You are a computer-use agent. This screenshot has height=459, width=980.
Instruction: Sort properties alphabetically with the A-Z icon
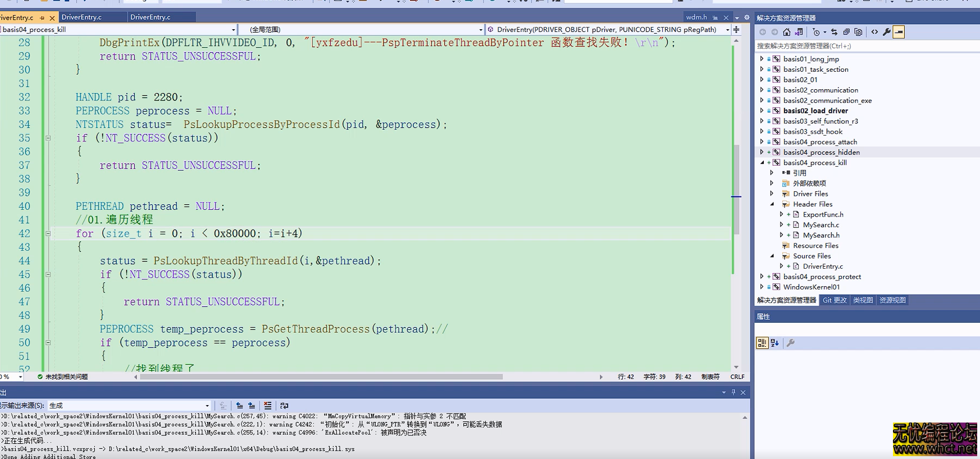pos(774,343)
